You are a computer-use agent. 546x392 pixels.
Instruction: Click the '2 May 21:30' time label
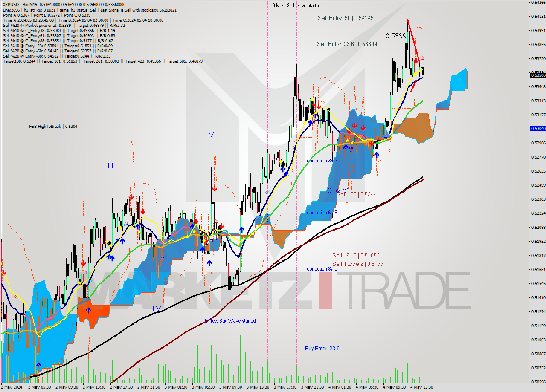pos(149,387)
